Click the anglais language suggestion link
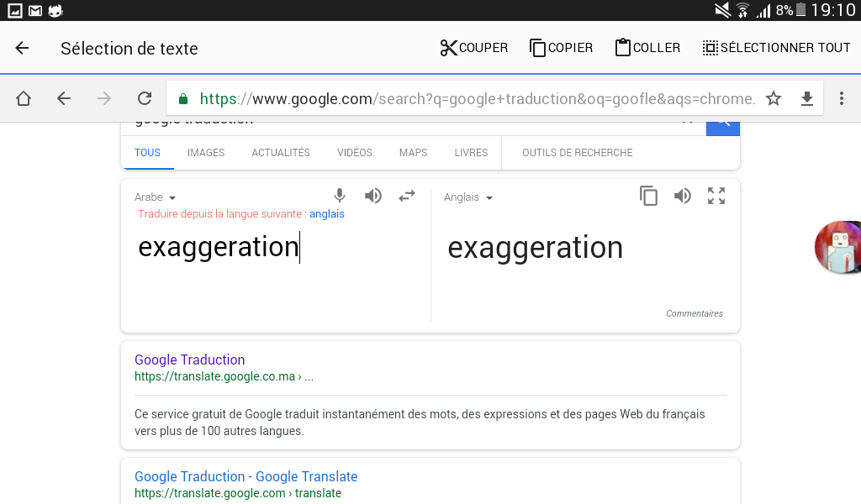 [x=327, y=214]
